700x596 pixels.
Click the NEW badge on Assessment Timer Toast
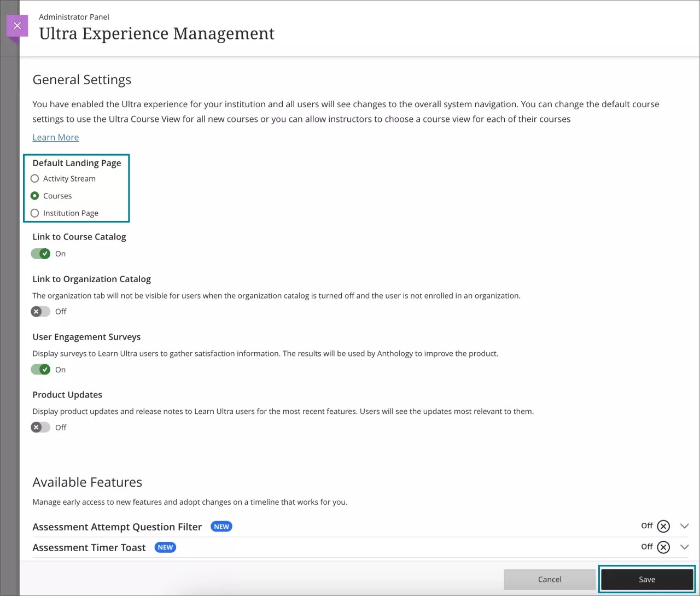[x=165, y=547]
